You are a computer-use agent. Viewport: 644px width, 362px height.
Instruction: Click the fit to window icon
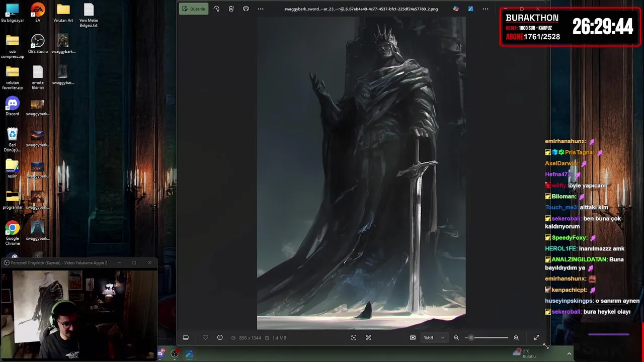(x=354, y=338)
